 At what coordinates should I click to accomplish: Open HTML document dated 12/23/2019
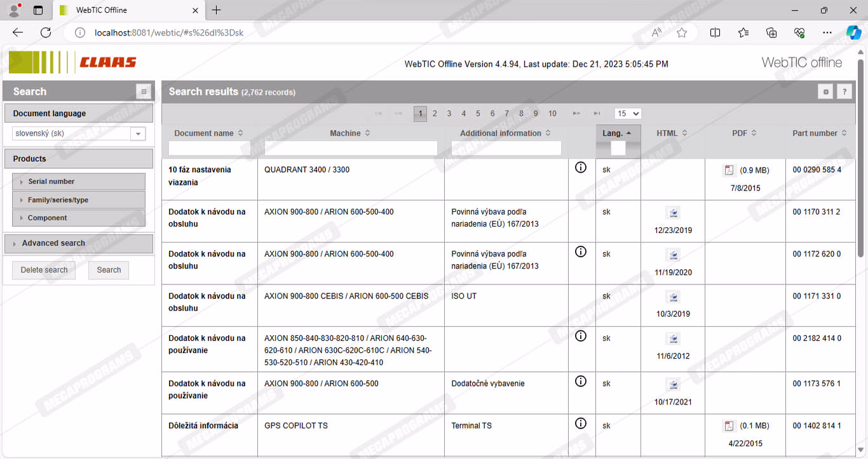point(673,213)
